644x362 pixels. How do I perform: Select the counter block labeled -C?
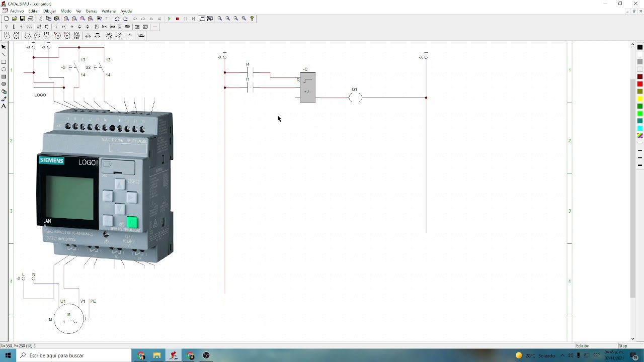pyautogui.click(x=307, y=87)
